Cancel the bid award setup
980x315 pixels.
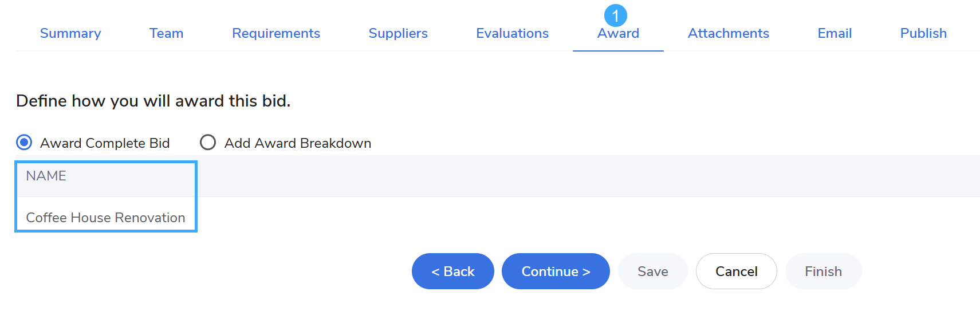(x=736, y=271)
